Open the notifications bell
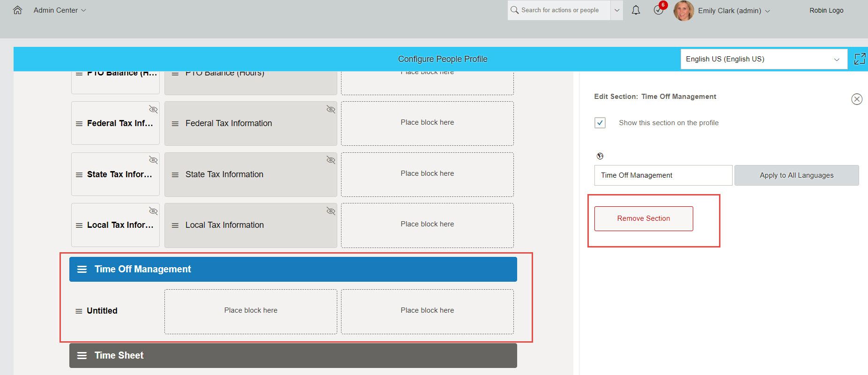Viewport: 868px width, 375px height. pyautogui.click(x=636, y=10)
